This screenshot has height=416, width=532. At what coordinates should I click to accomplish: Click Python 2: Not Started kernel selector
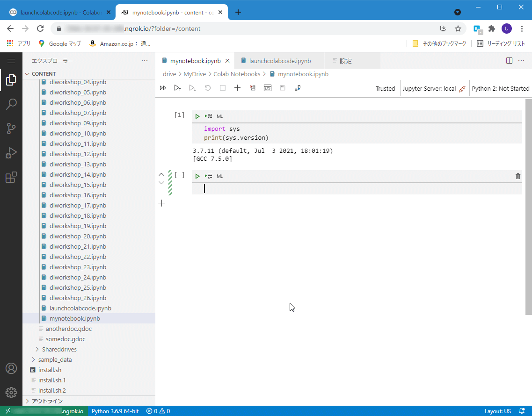(x=500, y=88)
